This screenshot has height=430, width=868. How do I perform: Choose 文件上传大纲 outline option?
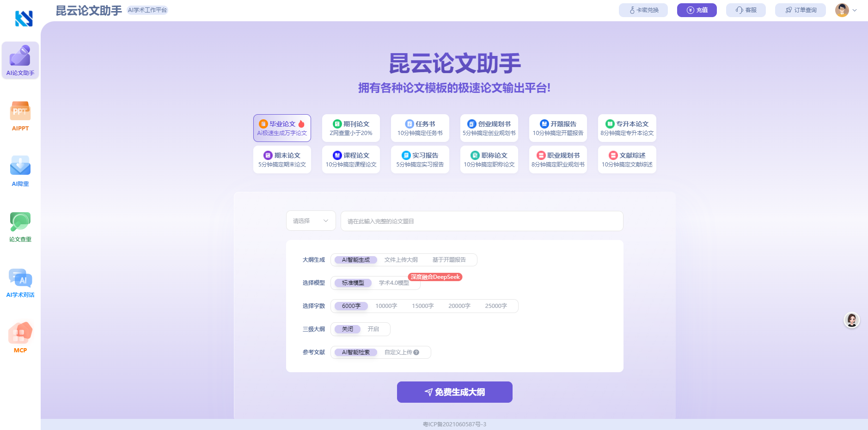coord(401,260)
